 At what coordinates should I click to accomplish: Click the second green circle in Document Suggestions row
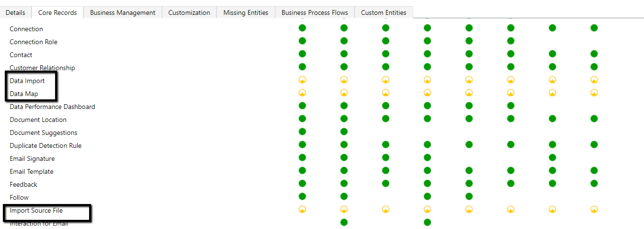point(344,132)
